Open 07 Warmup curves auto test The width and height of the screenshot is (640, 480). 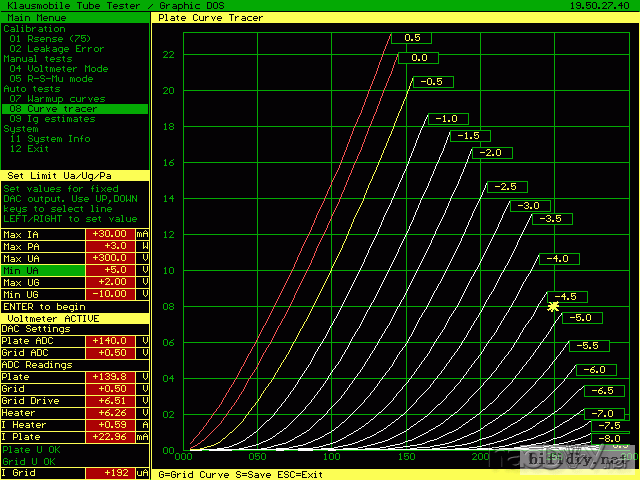[57, 99]
